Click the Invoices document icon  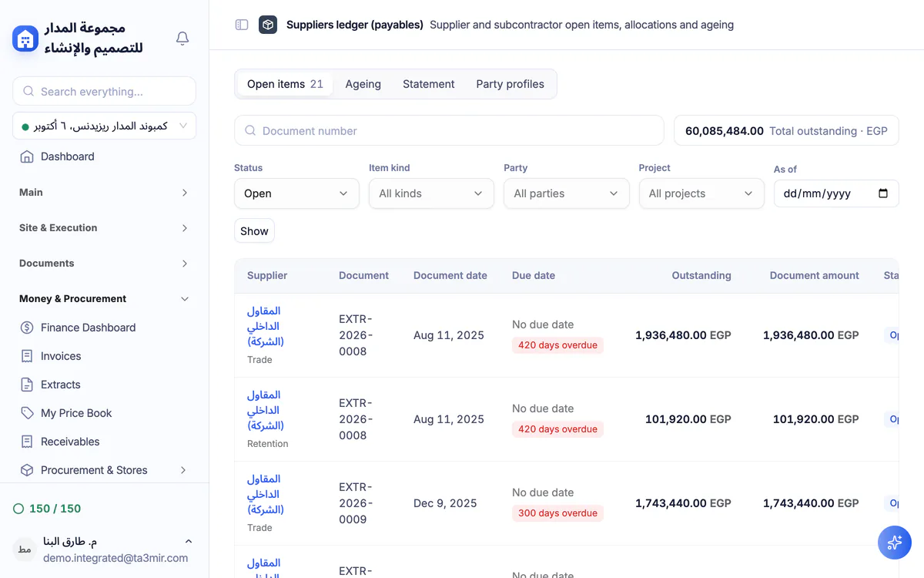pyautogui.click(x=27, y=356)
